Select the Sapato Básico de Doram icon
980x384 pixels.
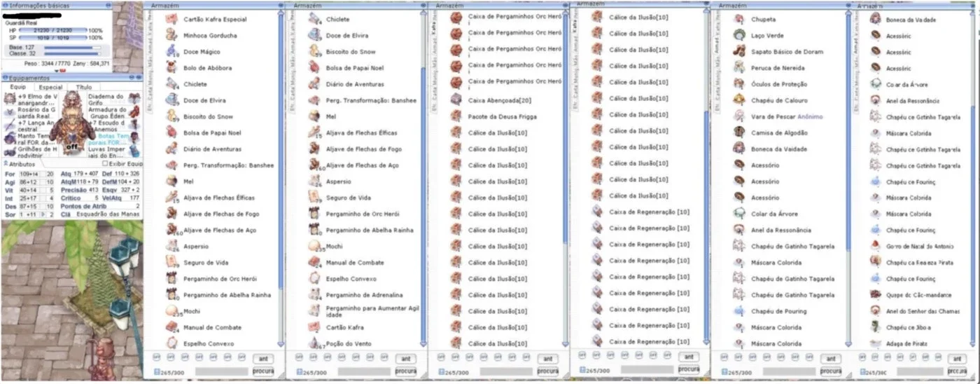click(x=739, y=51)
